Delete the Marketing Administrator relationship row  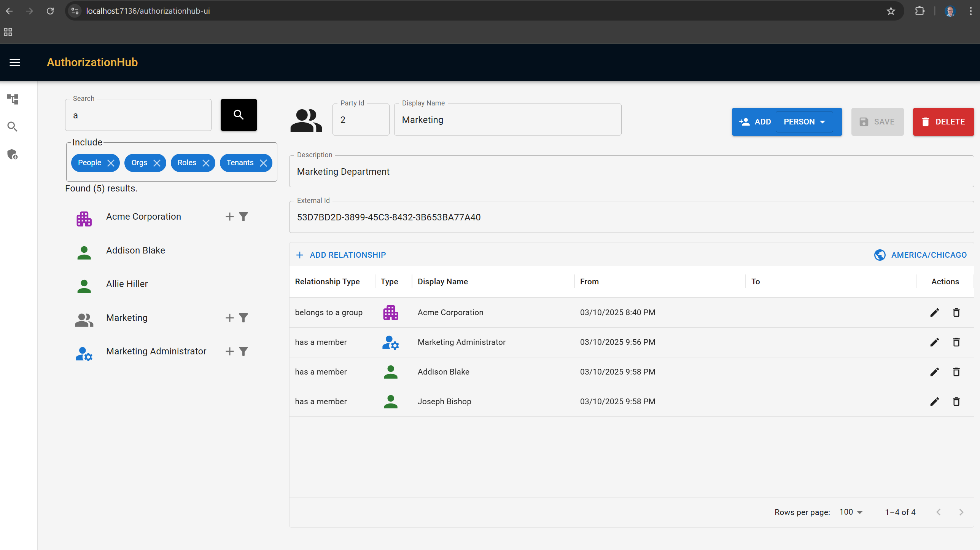coord(956,342)
